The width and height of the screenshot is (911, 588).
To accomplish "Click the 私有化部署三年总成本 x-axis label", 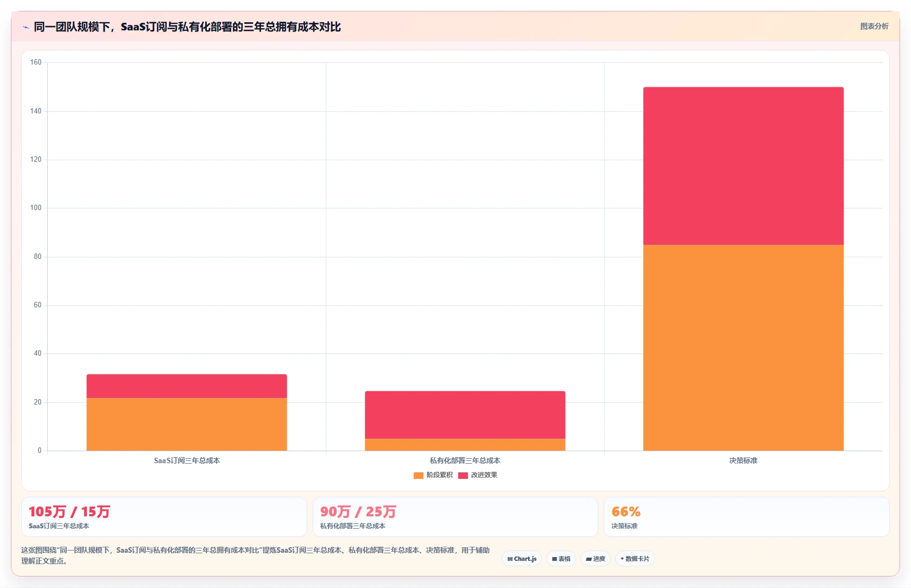I will tap(465, 460).
